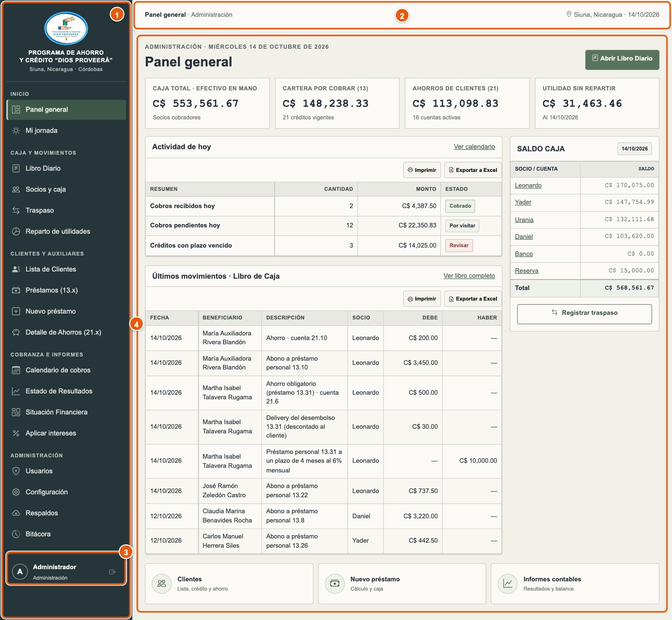Open the Informes contables quick card
This screenshot has height=620, width=672.
click(x=575, y=584)
